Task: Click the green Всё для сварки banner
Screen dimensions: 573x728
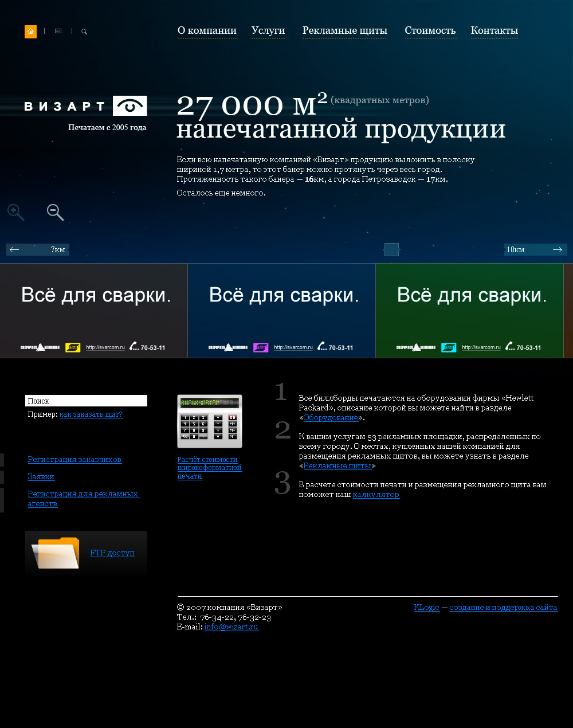Action: pos(469,310)
